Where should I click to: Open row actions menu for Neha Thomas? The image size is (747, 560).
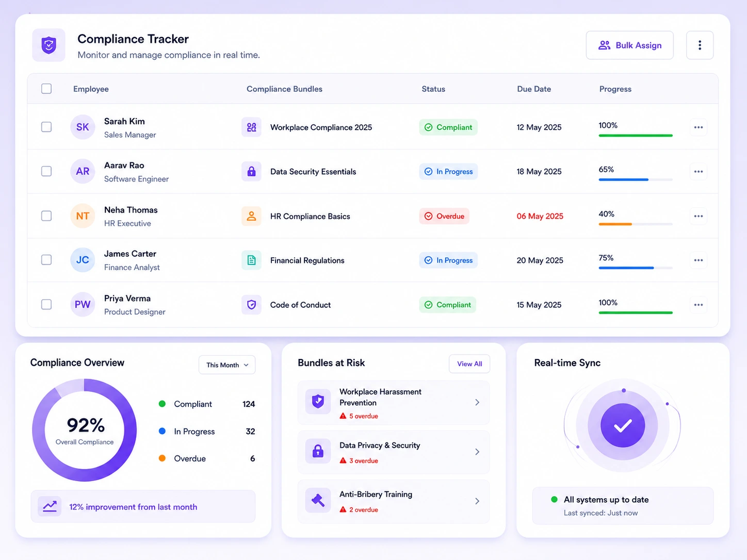pos(699,216)
